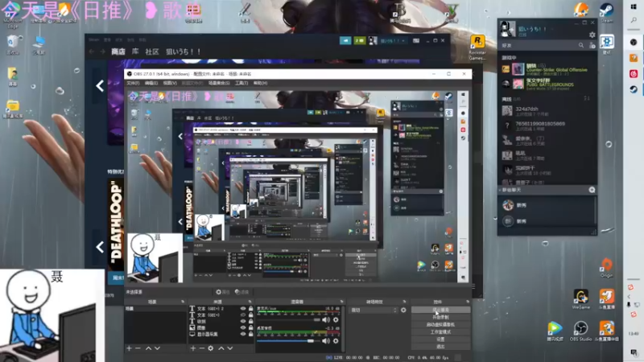This screenshot has width=644, height=362.
Task: Toggle visibility of 文本 (GDI+) 2 source
Action: (243, 309)
